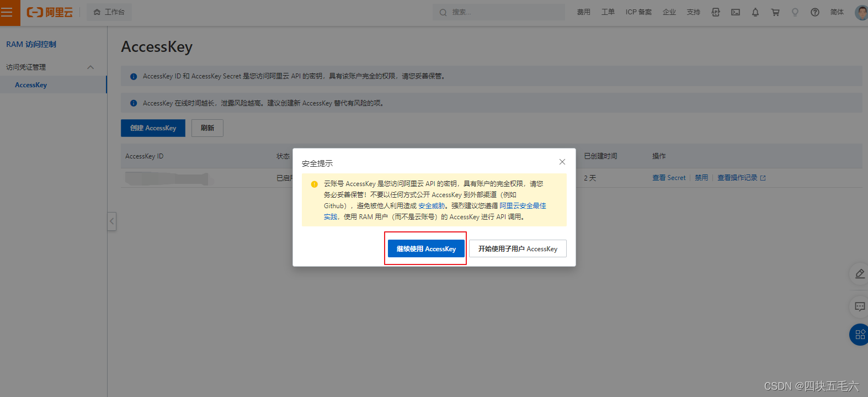Click the AccessKey ID column header

tap(145, 156)
